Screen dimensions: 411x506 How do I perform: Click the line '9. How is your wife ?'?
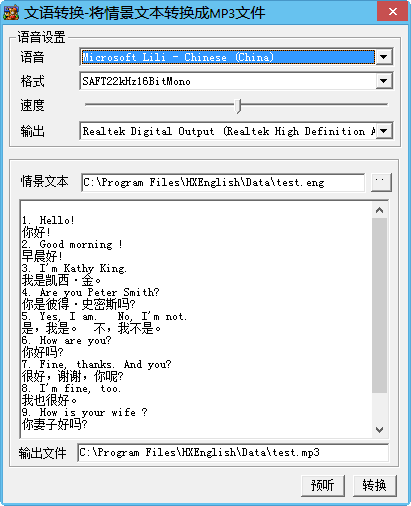(84, 412)
